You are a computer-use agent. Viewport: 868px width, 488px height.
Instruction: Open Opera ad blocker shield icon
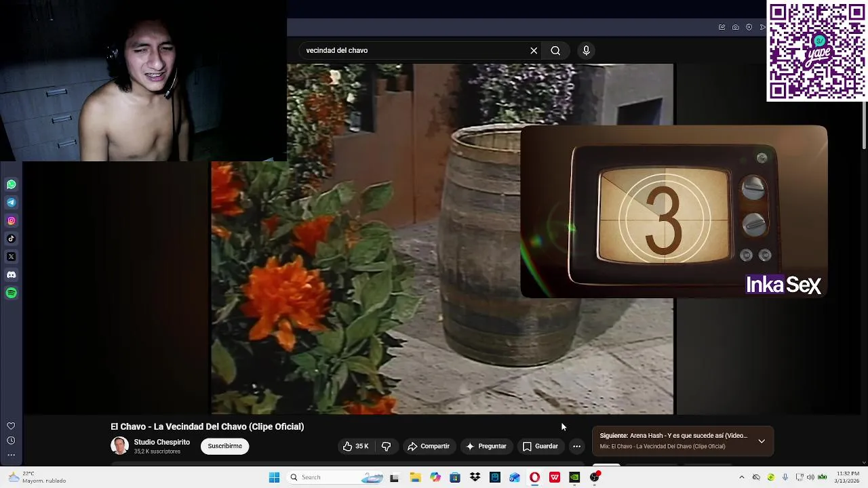coord(749,27)
